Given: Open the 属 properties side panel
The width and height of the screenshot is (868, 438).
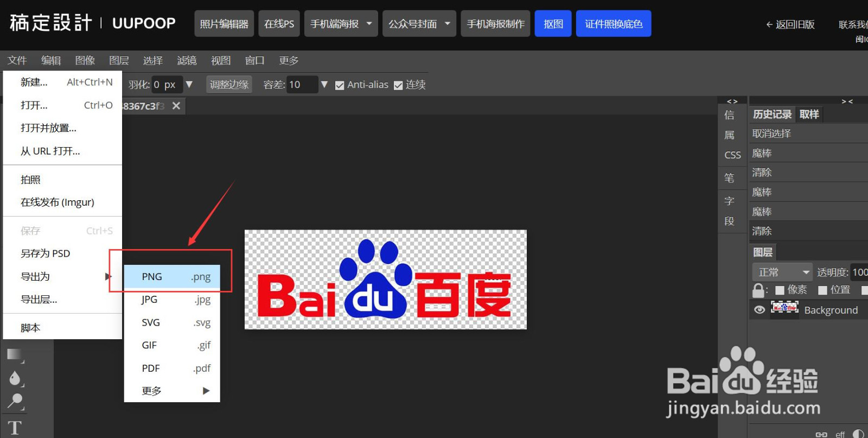Looking at the screenshot, I should click(729, 135).
